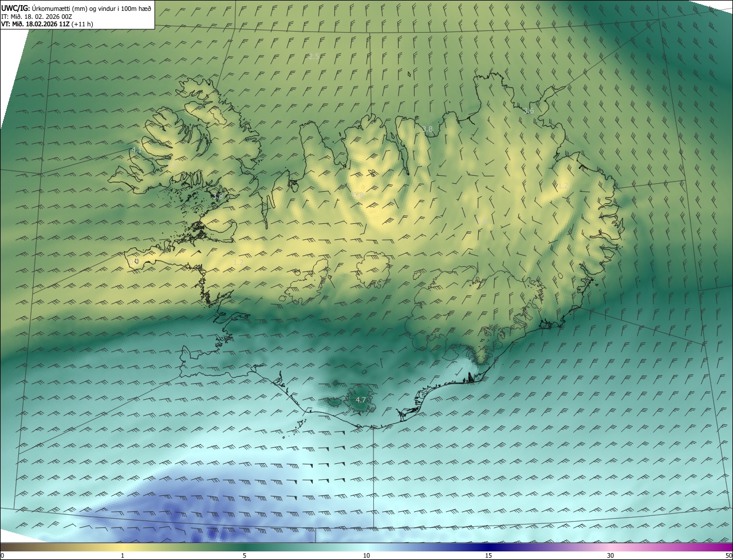733x560 pixels.
Task: Click the 4.1 value label off the Westfjords
Action: 136,150
